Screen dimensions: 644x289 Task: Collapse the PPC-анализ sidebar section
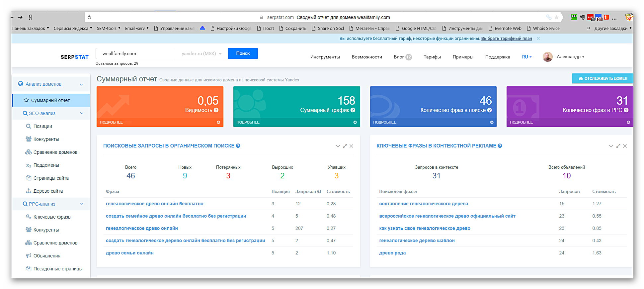click(x=82, y=204)
